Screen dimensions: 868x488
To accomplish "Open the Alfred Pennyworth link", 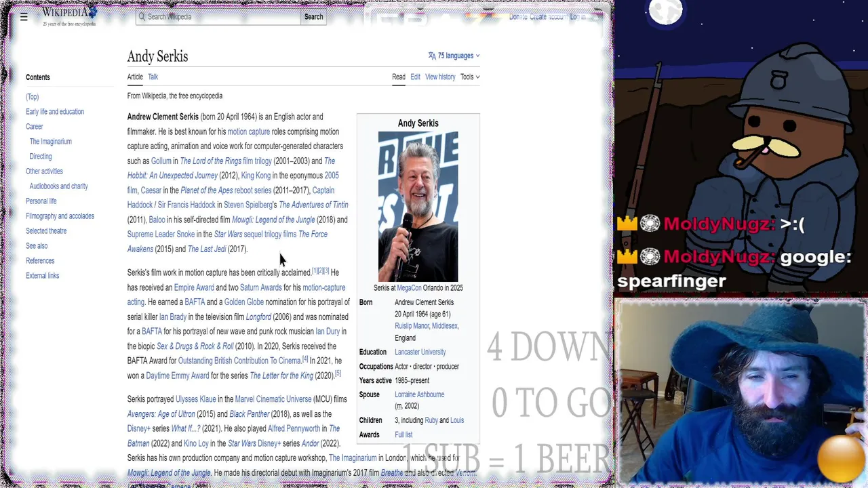I will coord(294,429).
